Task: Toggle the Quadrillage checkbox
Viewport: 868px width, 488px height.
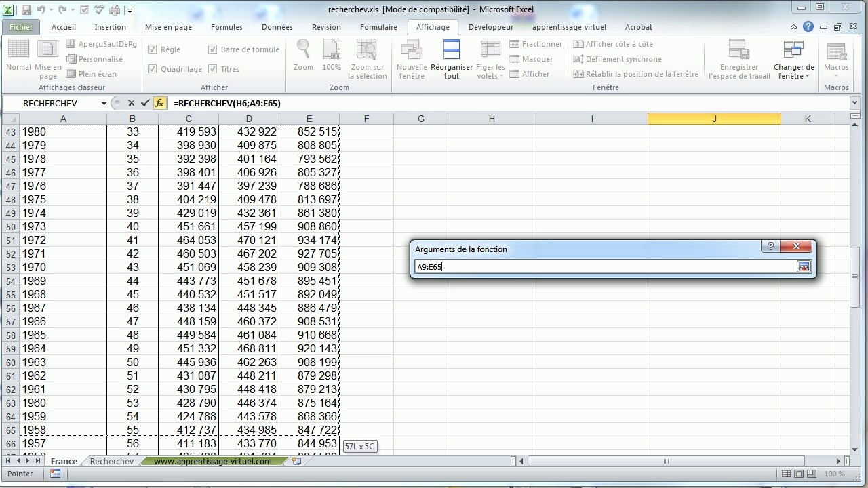Action: (x=153, y=69)
